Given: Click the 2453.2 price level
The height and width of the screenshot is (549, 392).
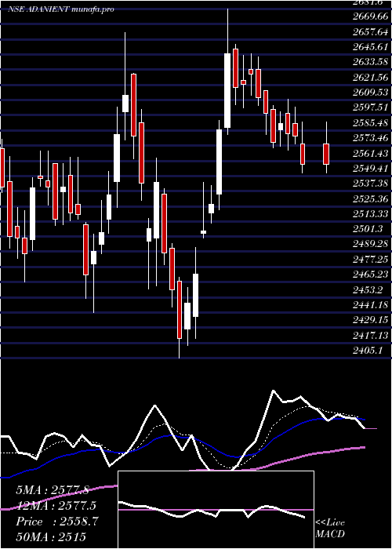Looking at the screenshot, I should pyautogui.click(x=368, y=289).
